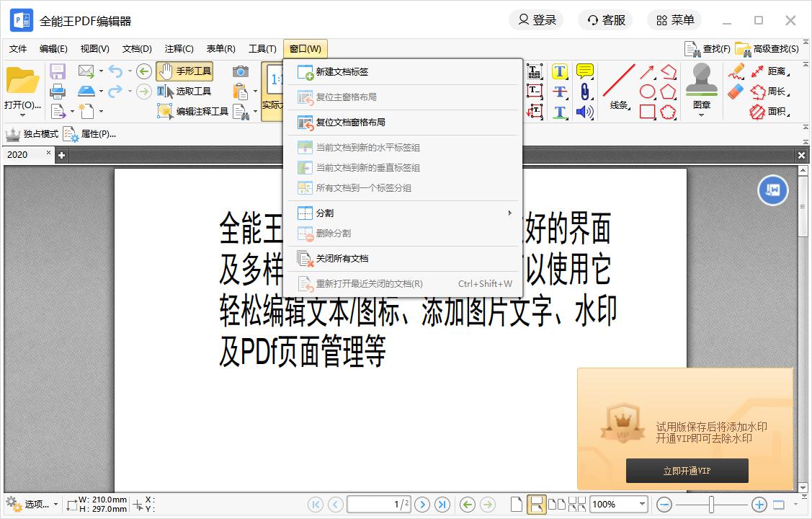Click the 登录 login button
This screenshot has width=812, height=519.
click(537, 20)
